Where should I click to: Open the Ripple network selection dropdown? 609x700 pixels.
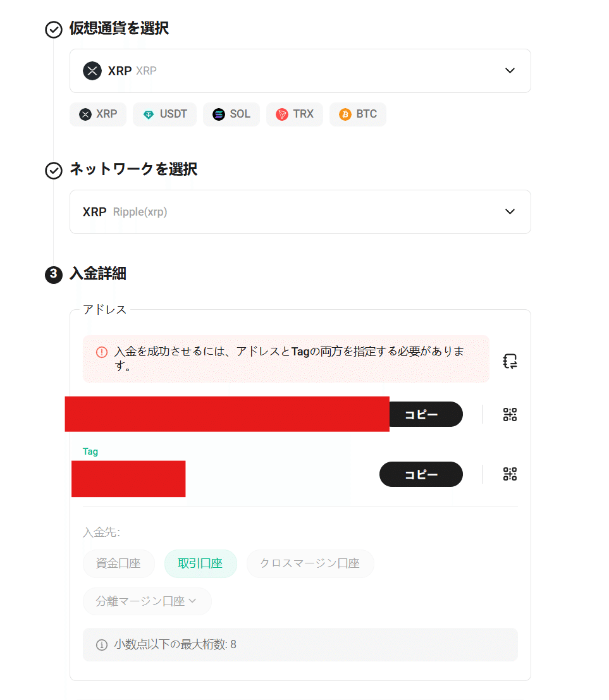point(510,212)
